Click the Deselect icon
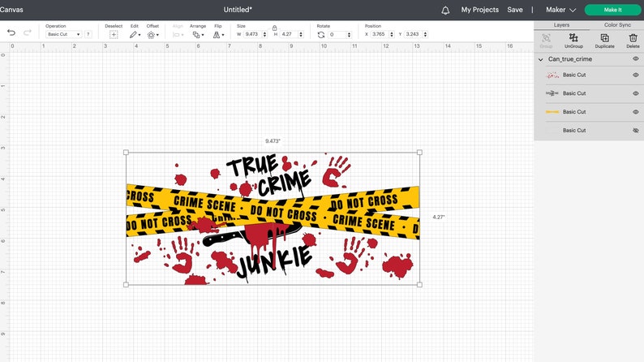This screenshot has width=644, height=362. pyautogui.click(x=114, y=35)
